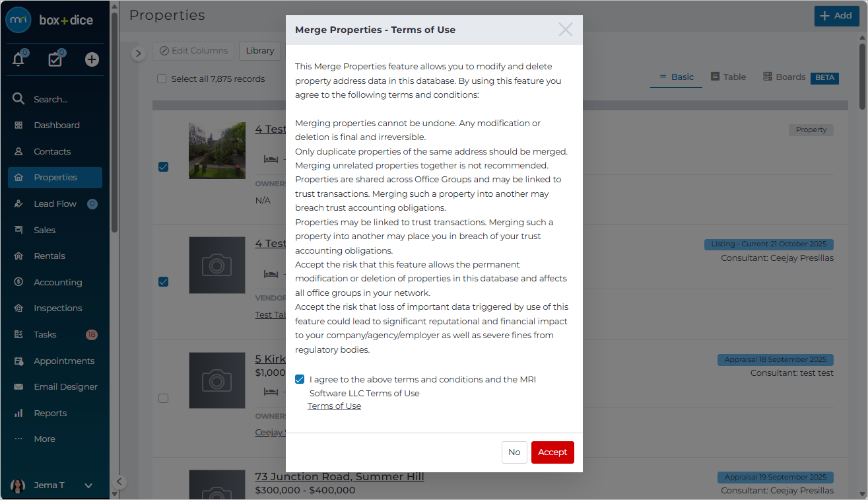Image resolution: width=868 pixels, height=500 pixels.
Task: Open the garden photo thumbnail of 4 Test
Action: tap(217, 151)
